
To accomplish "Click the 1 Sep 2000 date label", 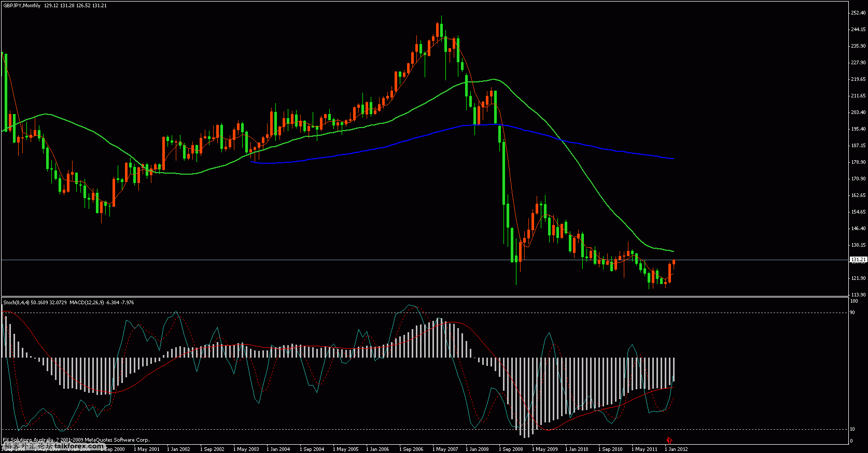I will coord(113,449).
